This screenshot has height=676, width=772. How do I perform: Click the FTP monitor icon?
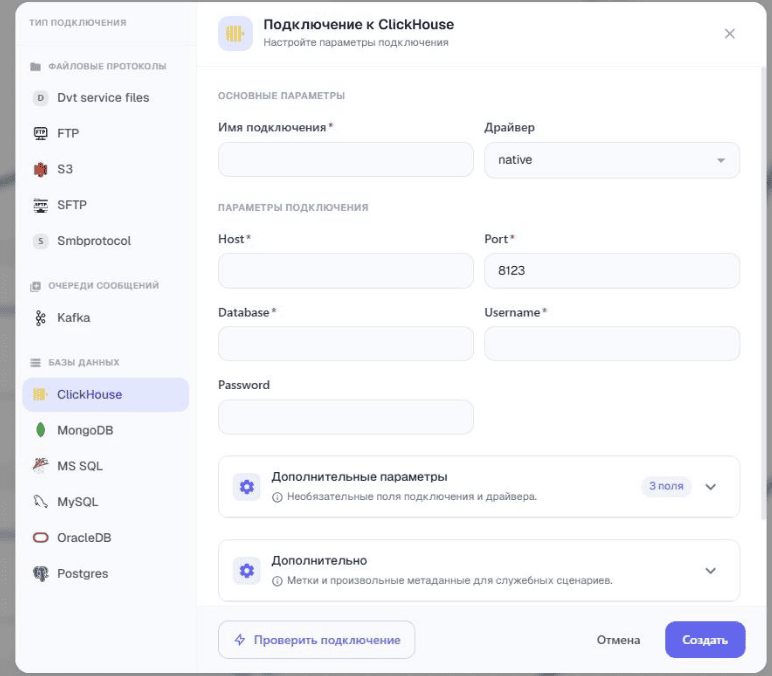coord(40,133)
